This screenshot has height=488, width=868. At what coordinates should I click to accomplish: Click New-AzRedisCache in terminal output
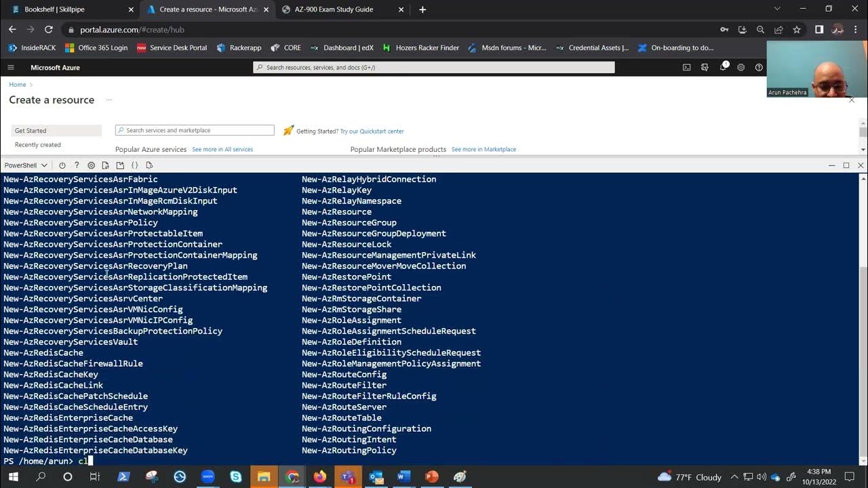(x=43, y=353)
